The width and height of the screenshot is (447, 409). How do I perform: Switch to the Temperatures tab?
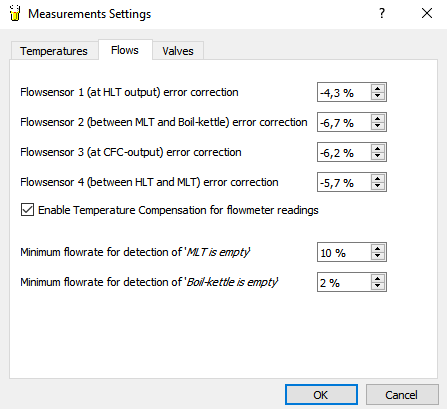point(54,51)
